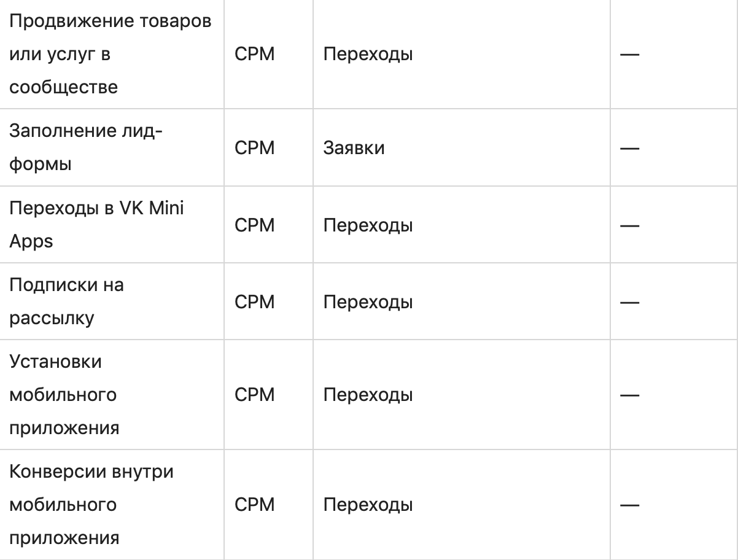Click Переходы result in VK Mini Apps row
This screenshot has width=738, height=560.
[368, 225]
